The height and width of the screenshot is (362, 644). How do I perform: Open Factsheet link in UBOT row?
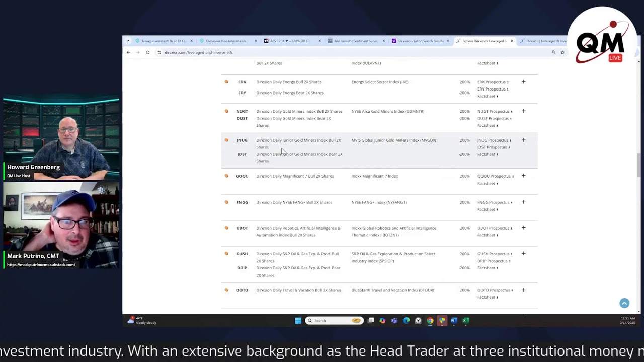click(488, 235)
